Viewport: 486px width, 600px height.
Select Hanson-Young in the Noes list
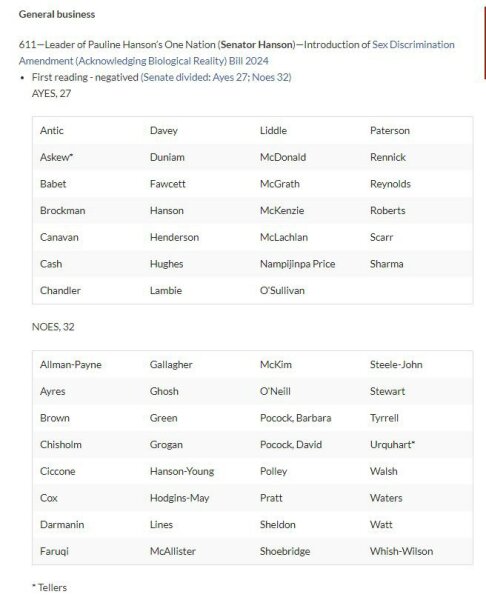point(182,471)
